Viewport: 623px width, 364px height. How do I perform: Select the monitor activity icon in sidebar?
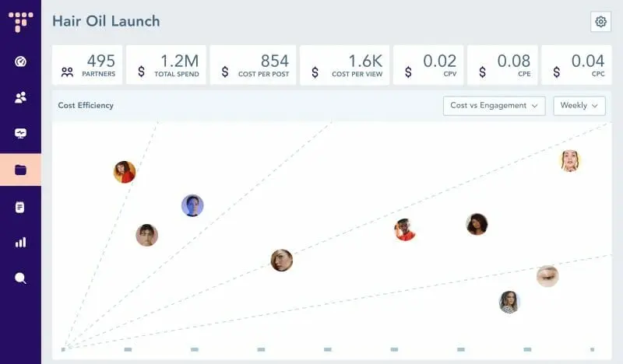pos(20,134)
